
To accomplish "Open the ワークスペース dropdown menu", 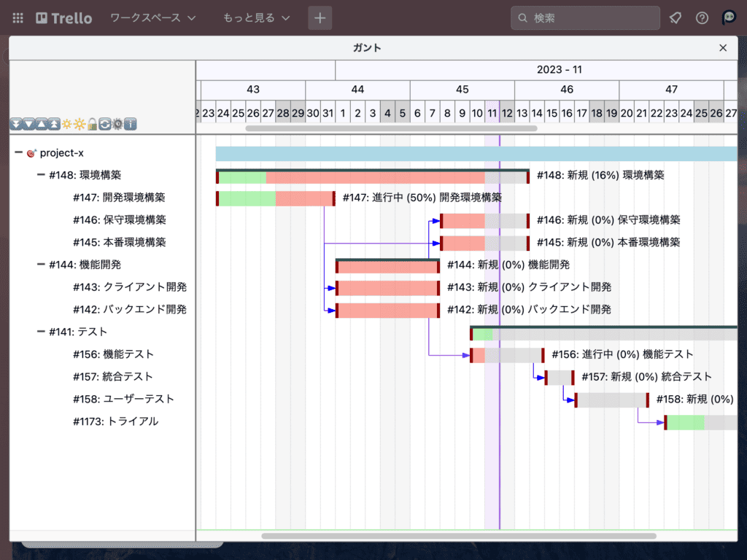I will pyautogui.click(x=153, y=18).
